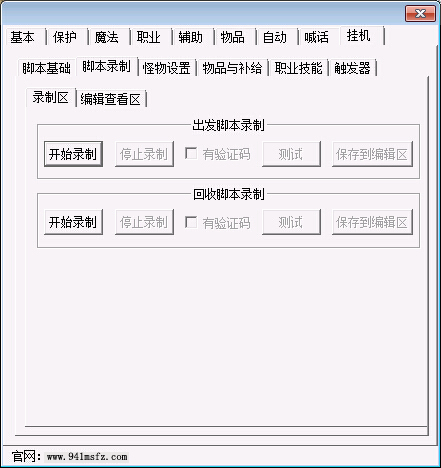
Task: Open the 物品与补给 sub-tab
Action: click(x=232, y=68)
